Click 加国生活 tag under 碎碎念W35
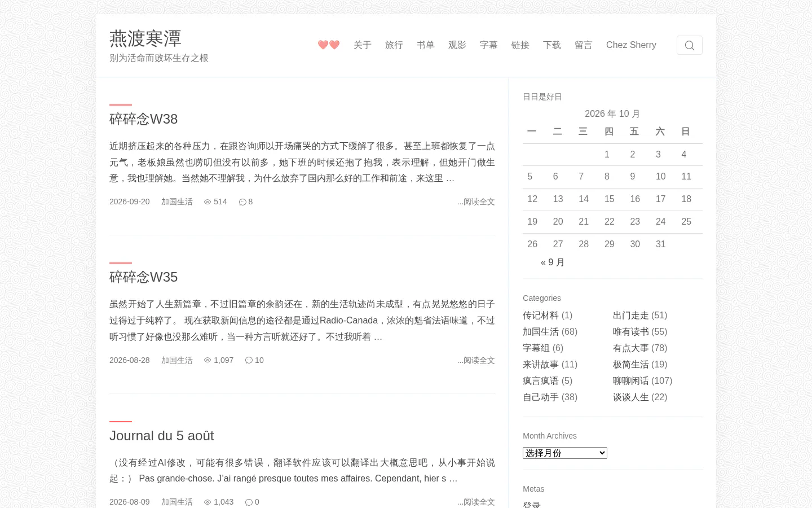This screenshot has width=812, height=508. 177,360
